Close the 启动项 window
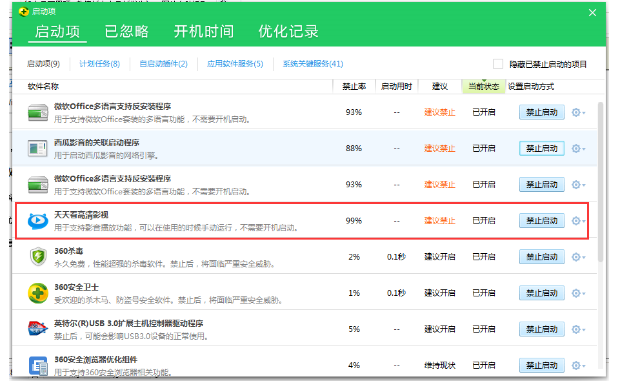The height and width of the screenshot is (382, 625). 592,13
